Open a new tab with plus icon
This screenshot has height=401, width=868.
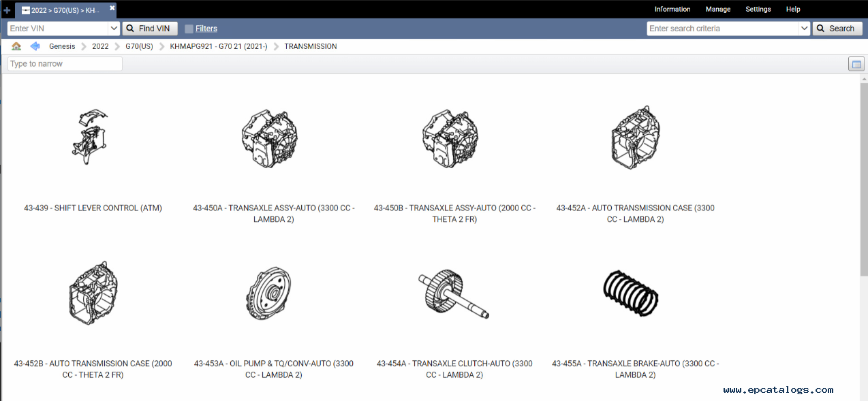pos(7,10)
